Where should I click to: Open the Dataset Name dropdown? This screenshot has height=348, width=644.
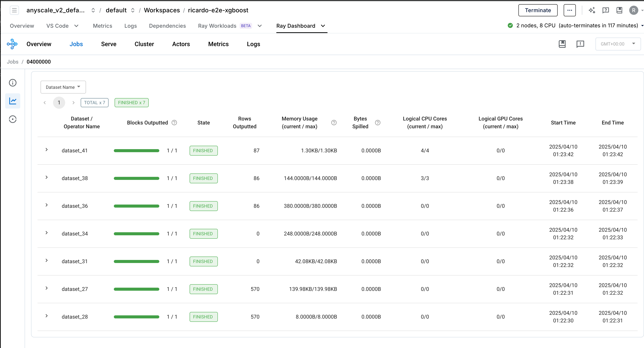coord(63,87)
